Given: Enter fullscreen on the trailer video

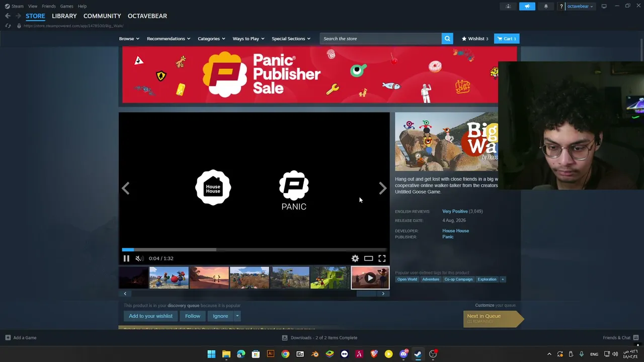Looking at the screenshot, I should (x=382, y=258).
